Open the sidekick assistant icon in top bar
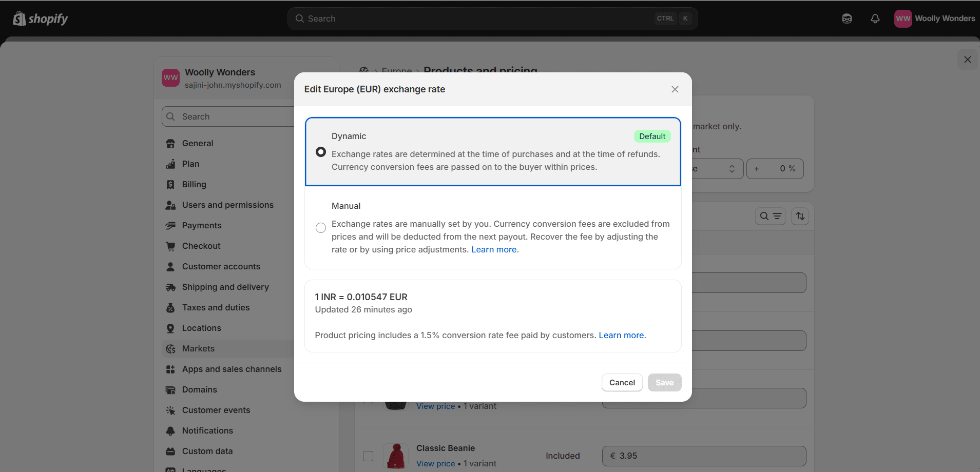This screenshot has height=472, width=980. tap(847, 18)
